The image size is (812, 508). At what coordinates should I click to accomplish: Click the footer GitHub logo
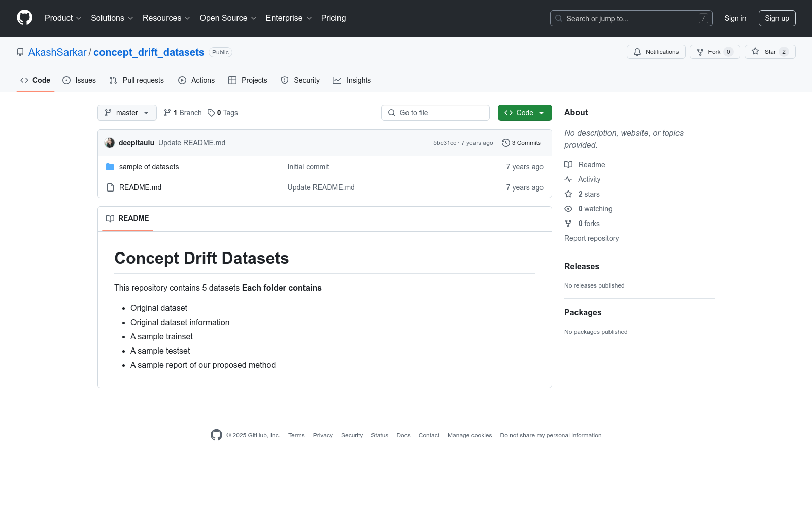pos(216,435)
